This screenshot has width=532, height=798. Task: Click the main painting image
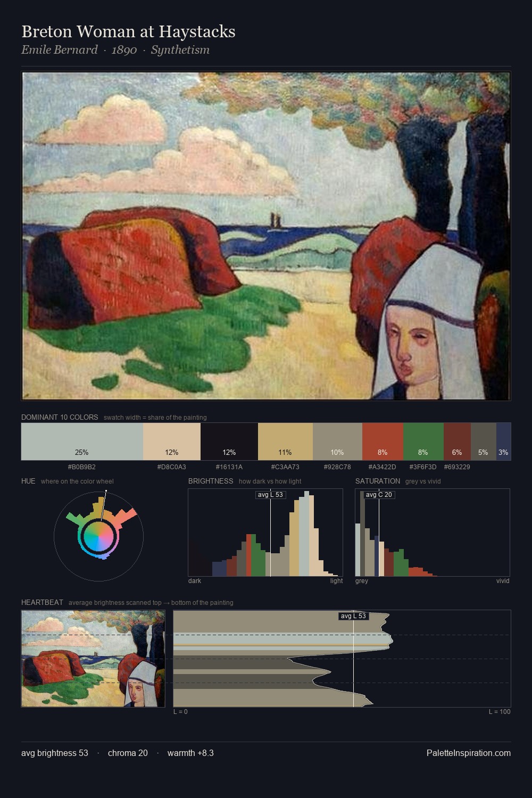tap(266, 236)
